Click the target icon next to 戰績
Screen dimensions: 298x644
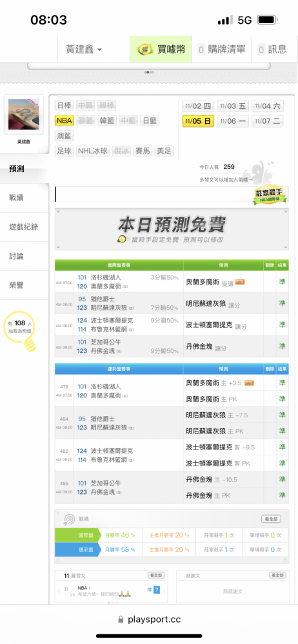pyautogui.click(x=68, y=519)
